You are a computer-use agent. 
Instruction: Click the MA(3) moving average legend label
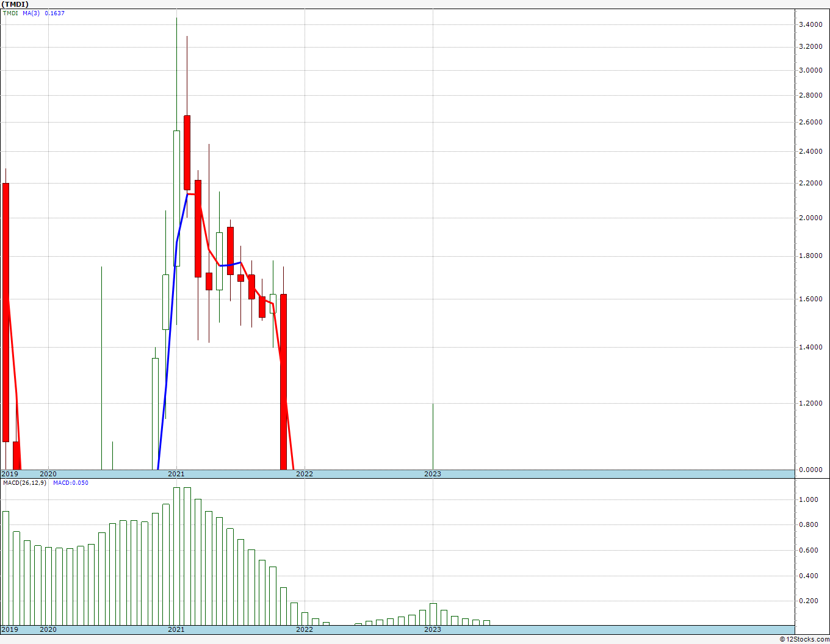pyautogui.click(x=31, y=13)
